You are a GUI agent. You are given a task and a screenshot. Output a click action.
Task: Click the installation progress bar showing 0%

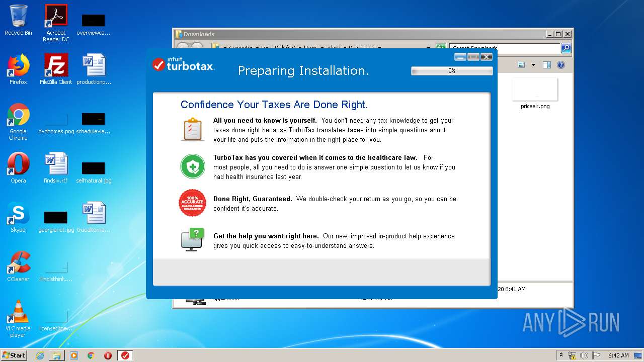pos(452,71)
